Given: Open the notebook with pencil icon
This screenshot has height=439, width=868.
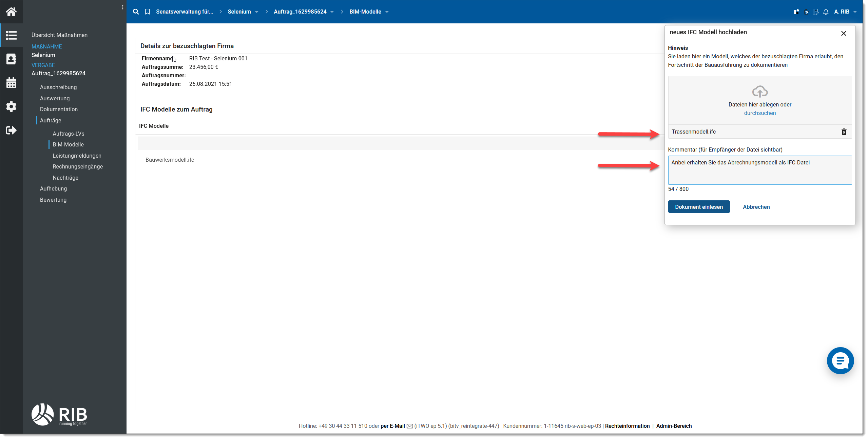Looking at the screenshot, I should tap(816, 12).
